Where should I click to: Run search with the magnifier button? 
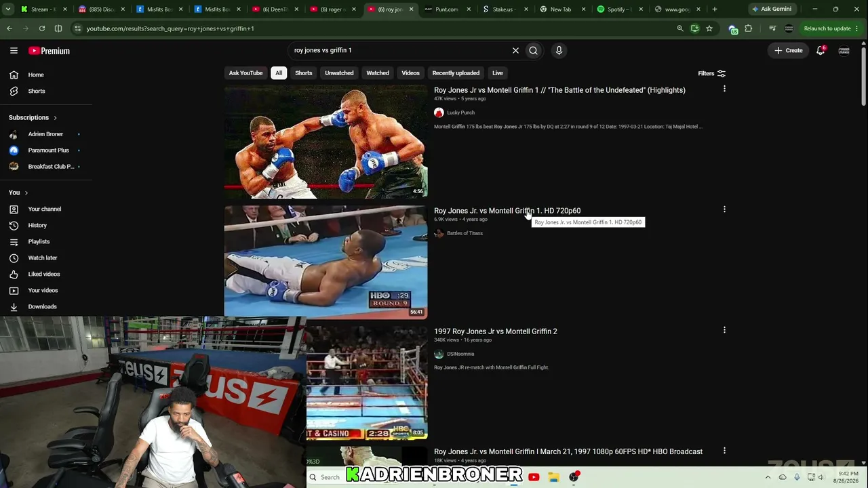(x=534, y=50)
